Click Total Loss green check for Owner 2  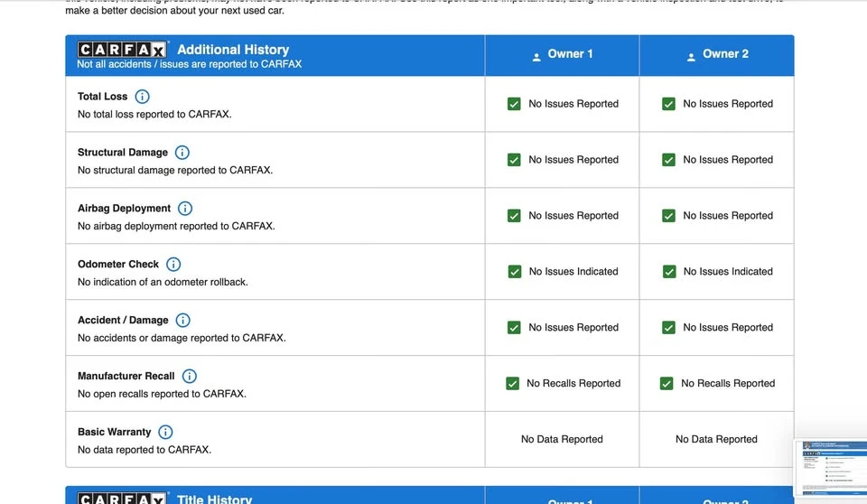pos(668,104)
